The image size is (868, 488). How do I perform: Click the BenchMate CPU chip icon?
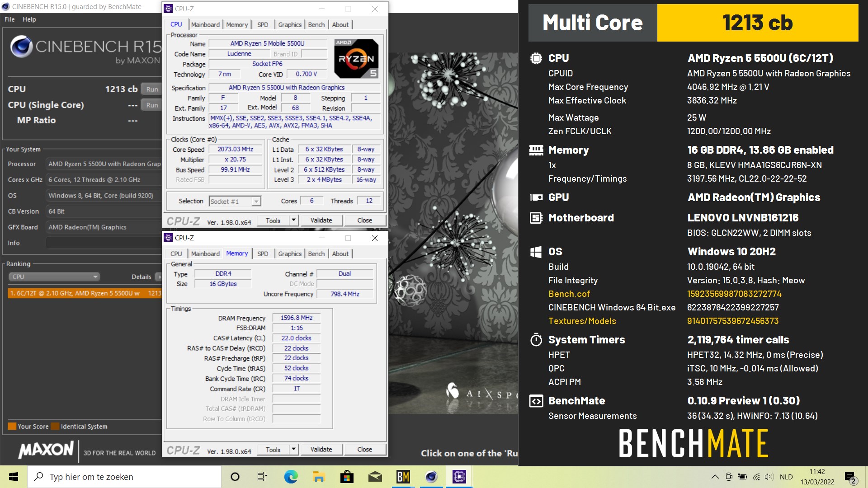536,58
